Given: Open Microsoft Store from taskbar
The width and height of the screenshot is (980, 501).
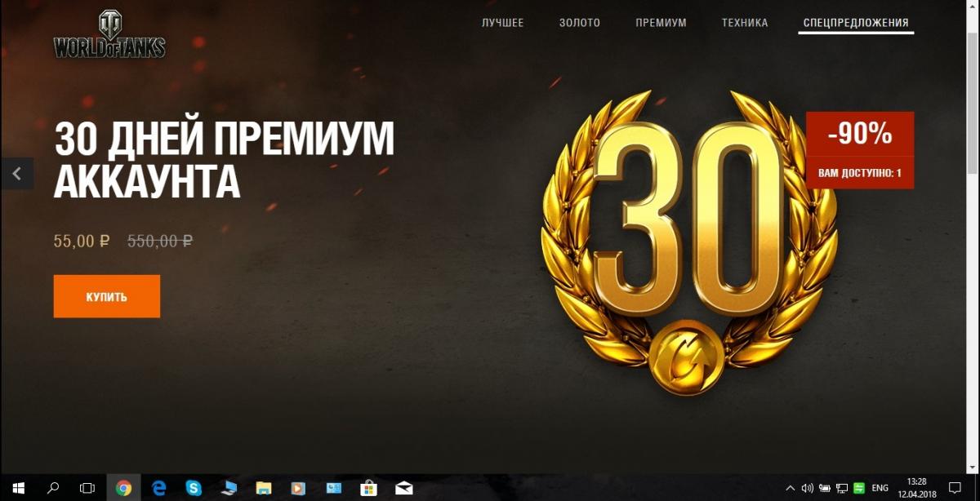Looking at the screenshot, I should pos(369,488).
